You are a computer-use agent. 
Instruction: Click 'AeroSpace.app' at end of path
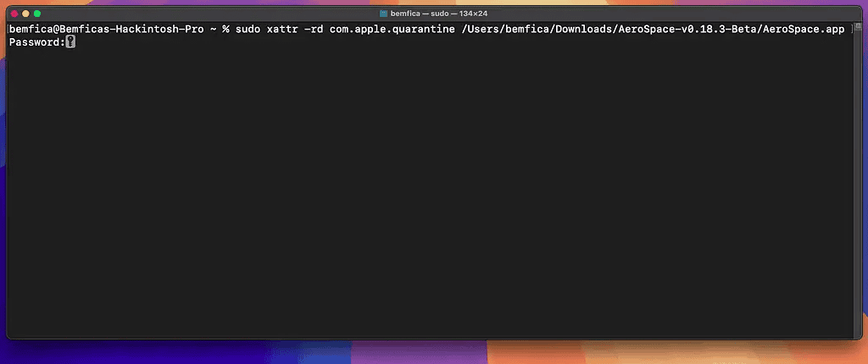(805, 29)
